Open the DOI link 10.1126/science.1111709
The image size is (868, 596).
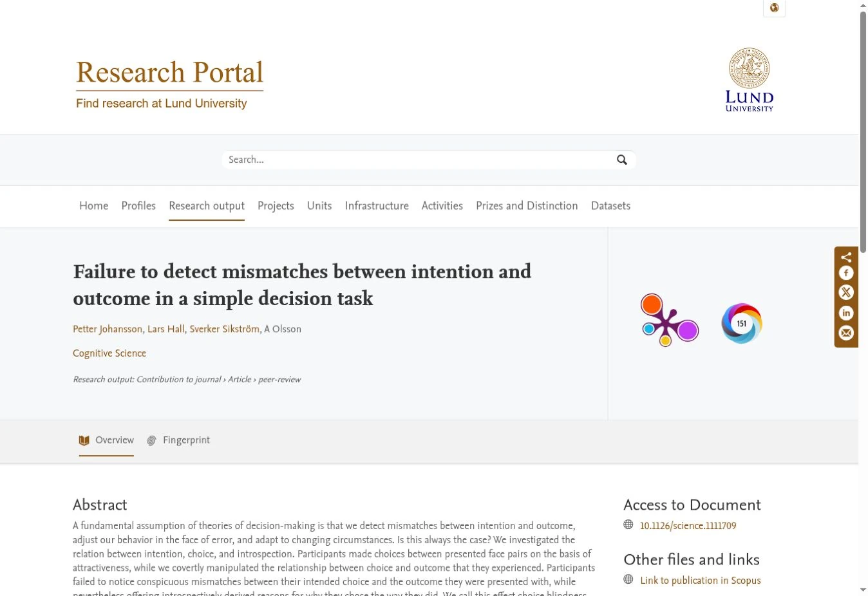(x=688, y=526)
